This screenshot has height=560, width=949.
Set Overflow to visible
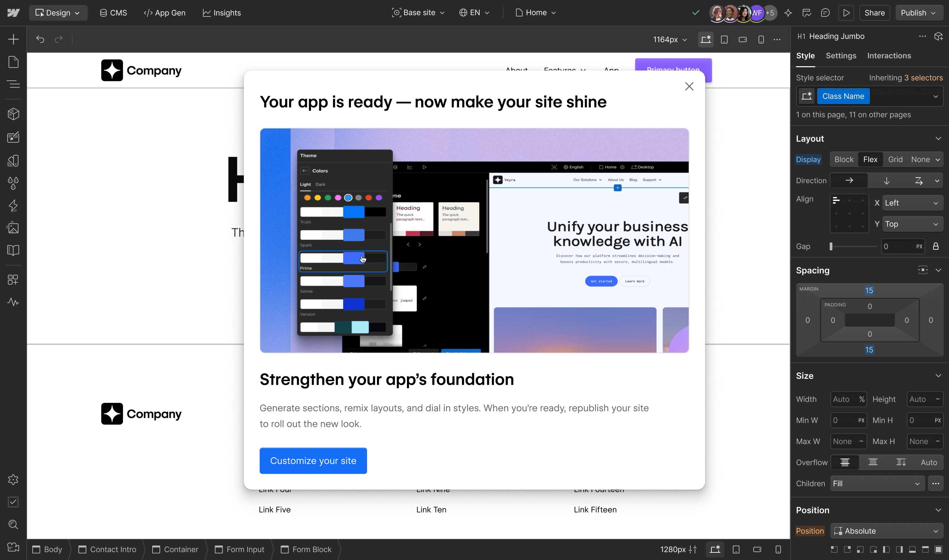click(x=845, y=462)
